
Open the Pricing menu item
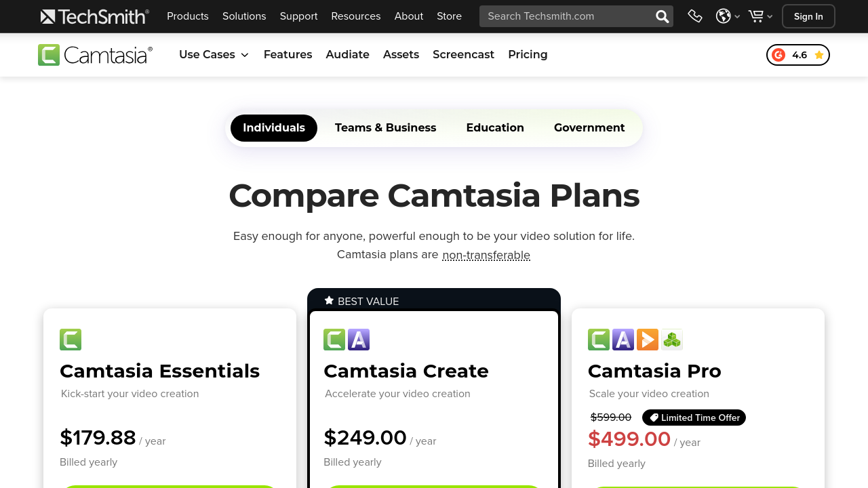[528, 55]
